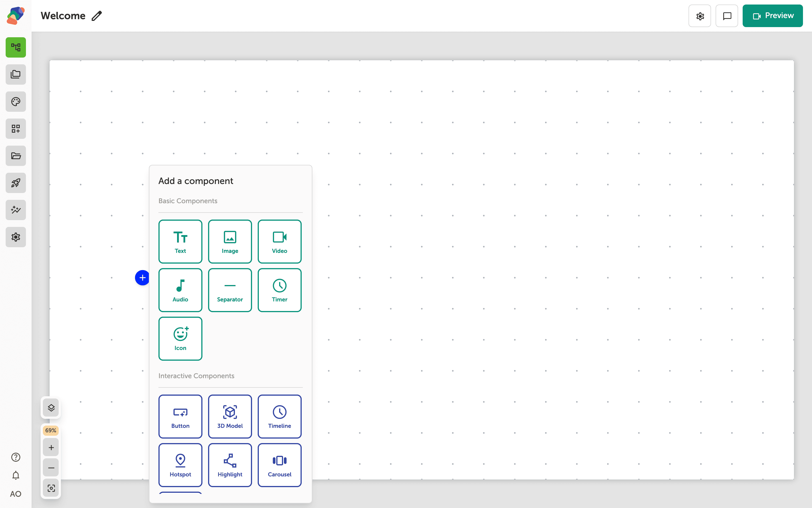Add a Video component
812x508 pixels.
pos(279,241)
